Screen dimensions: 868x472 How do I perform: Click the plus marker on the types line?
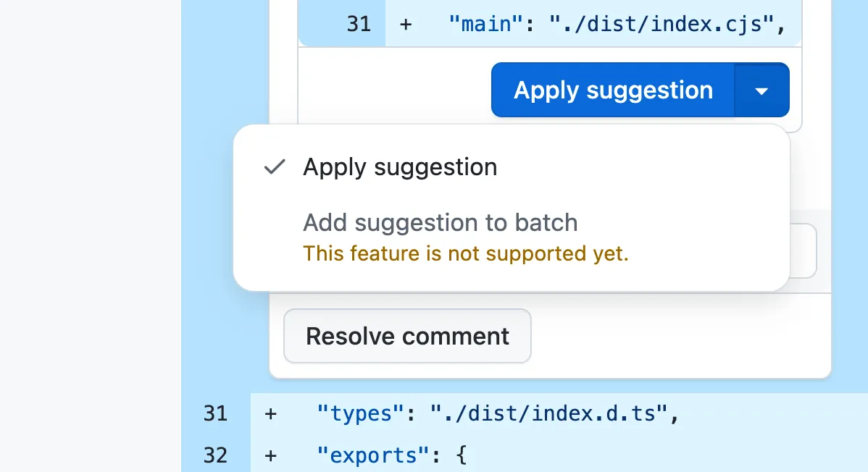pos(270,413)
